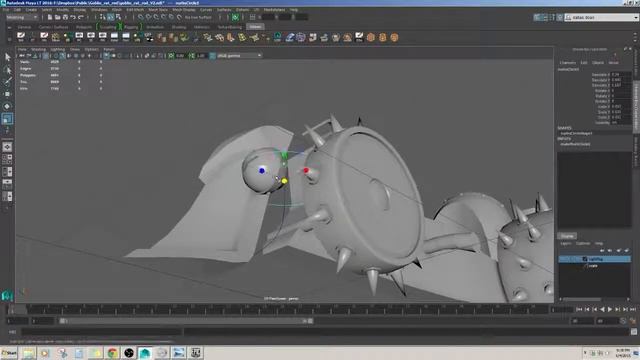The width and height of the screenshot is (640, 360).
Task: Open Layers menu in layer editor
Action: point(566,243)
